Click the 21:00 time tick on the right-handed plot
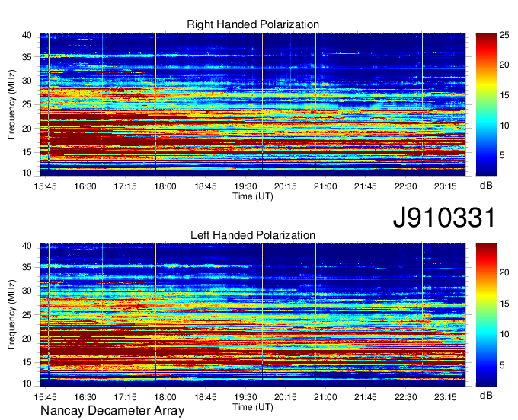Screen dimensions: 518x420 coord(325,186)
